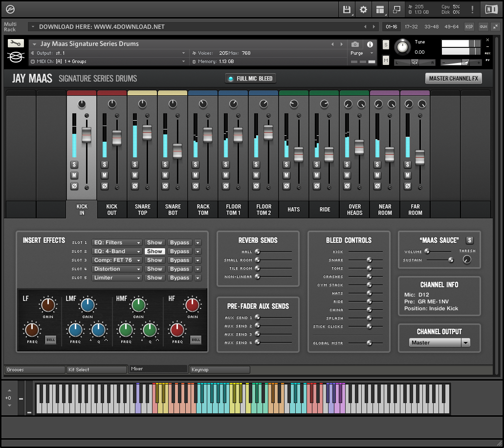
Task: Move the Ride channel volume fader
Action: click(329, 154)
